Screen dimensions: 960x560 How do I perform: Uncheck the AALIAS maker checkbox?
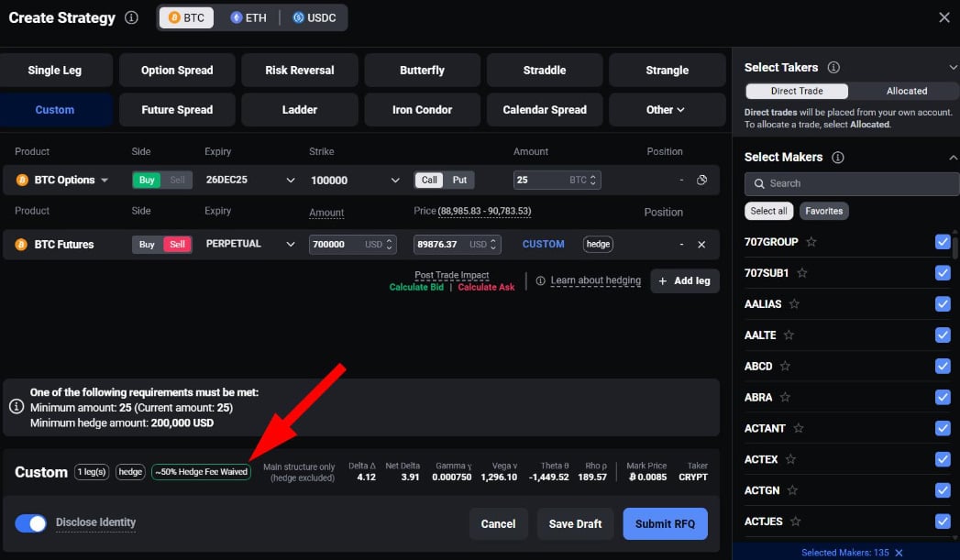point(943,304)
